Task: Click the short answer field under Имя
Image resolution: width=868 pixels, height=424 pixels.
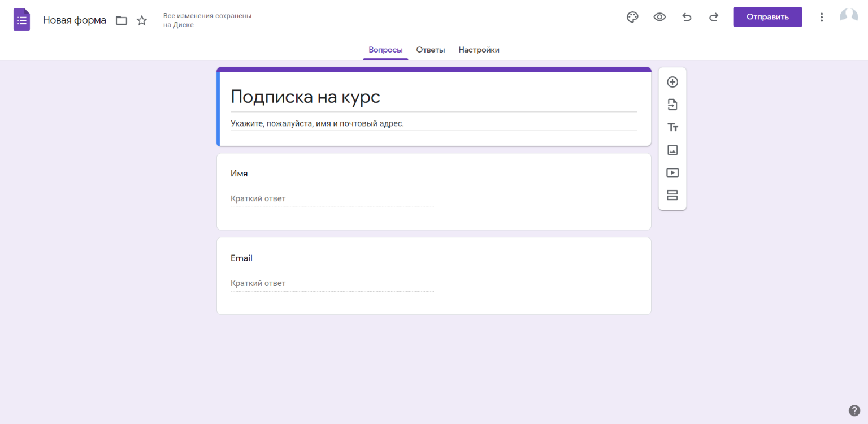Action: click(332, 198)
